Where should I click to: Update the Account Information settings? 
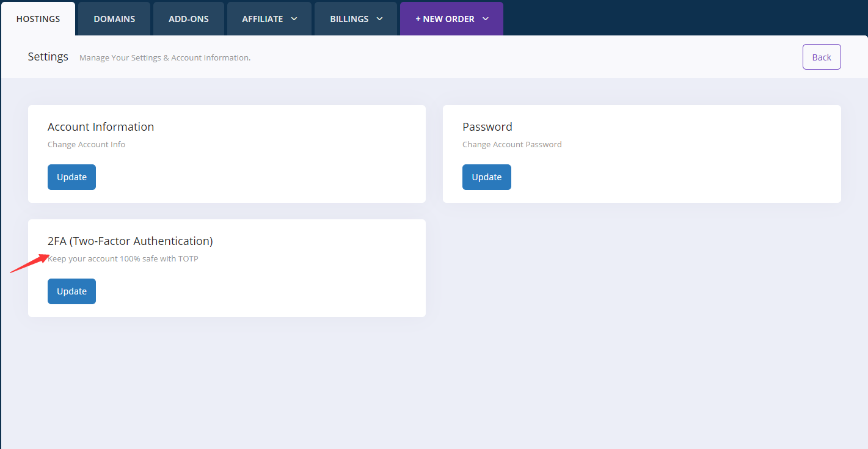(x=71, y=177)
